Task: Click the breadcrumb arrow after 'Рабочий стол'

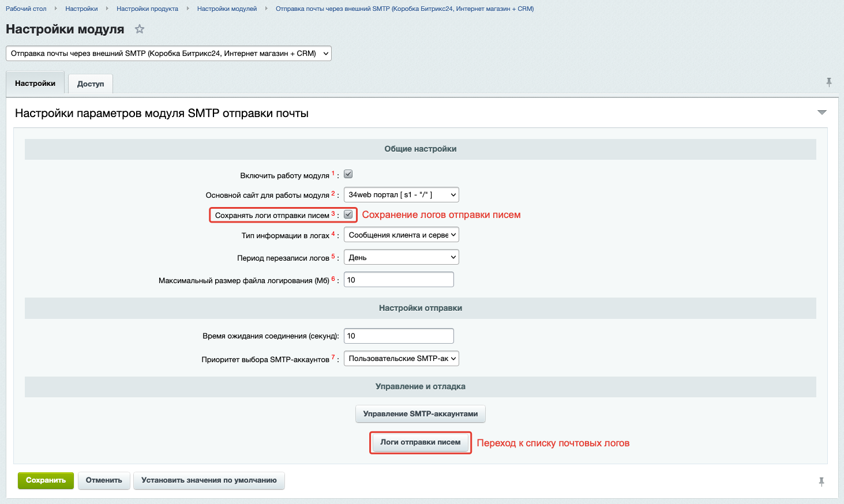Action: point(55,9)
